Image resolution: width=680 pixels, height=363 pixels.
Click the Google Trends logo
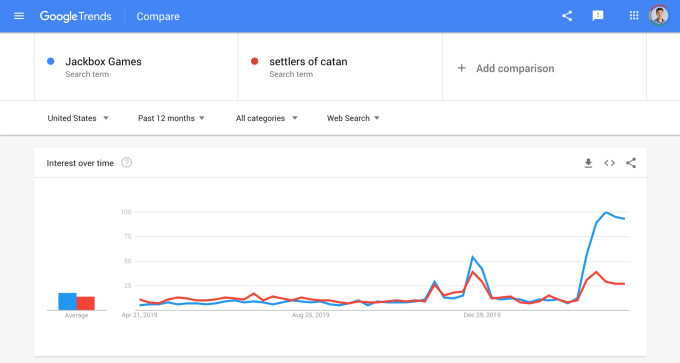point(75,16)
